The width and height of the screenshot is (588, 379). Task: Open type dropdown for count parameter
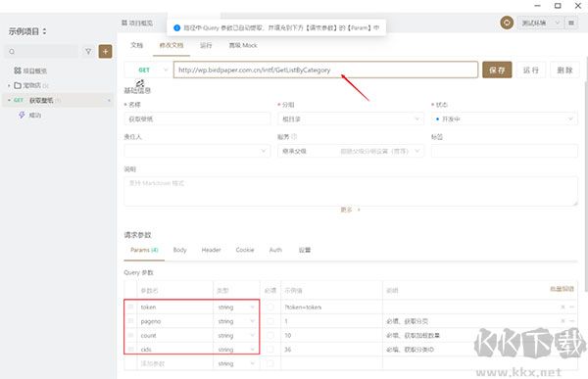[236, 335]
